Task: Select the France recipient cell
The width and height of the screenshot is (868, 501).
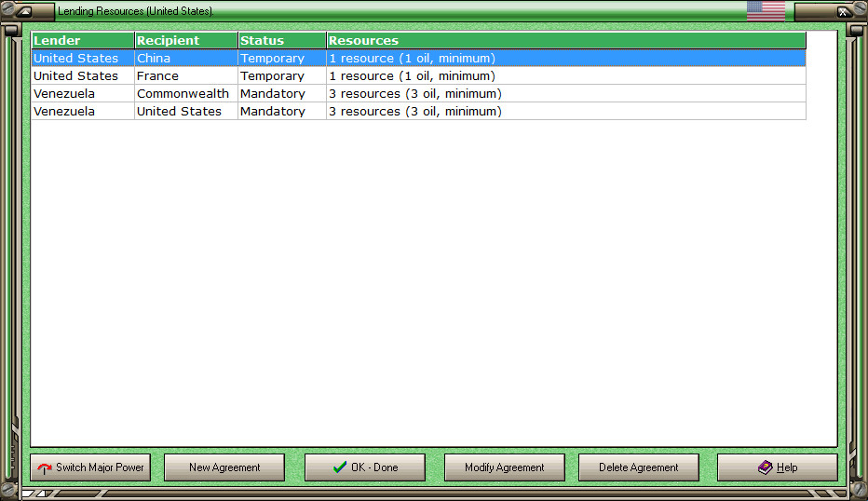Action: (x=186, y=75)
